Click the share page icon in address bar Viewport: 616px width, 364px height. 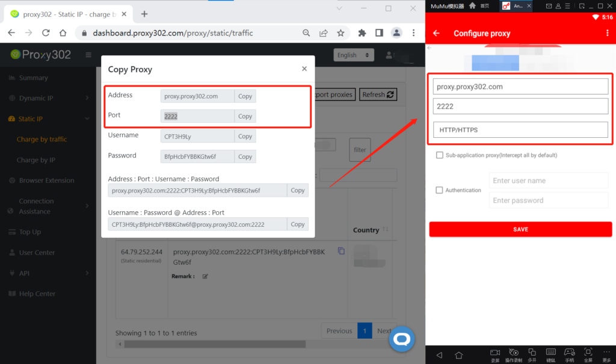click(323, 33)
